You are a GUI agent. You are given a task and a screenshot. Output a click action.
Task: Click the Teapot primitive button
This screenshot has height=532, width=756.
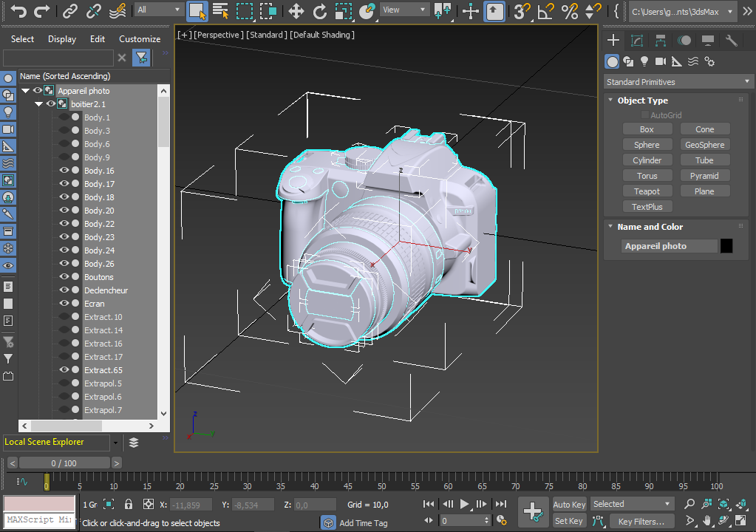pyautogui.click(x=647, y=191)
